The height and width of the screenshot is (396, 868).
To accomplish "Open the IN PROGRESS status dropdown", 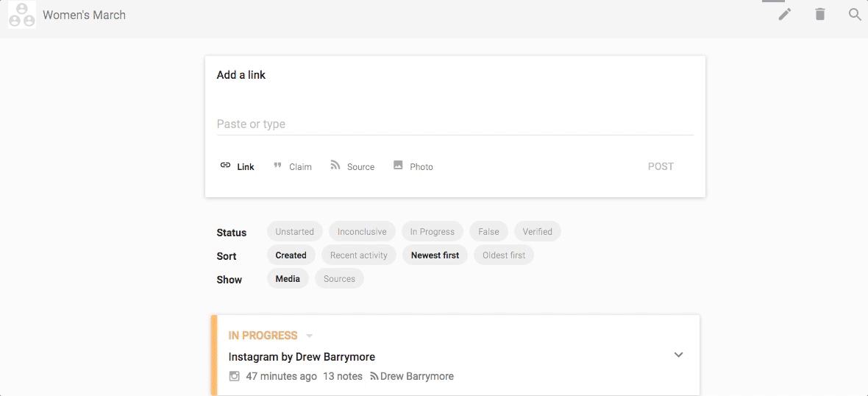I will click(310, 336).
